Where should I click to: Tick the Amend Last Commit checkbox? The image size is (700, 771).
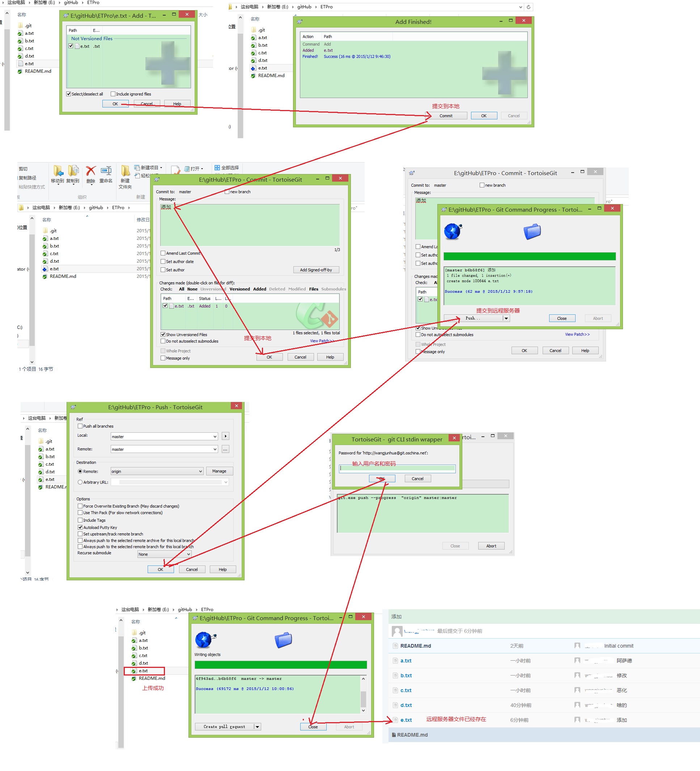click(x=163, y=253)
